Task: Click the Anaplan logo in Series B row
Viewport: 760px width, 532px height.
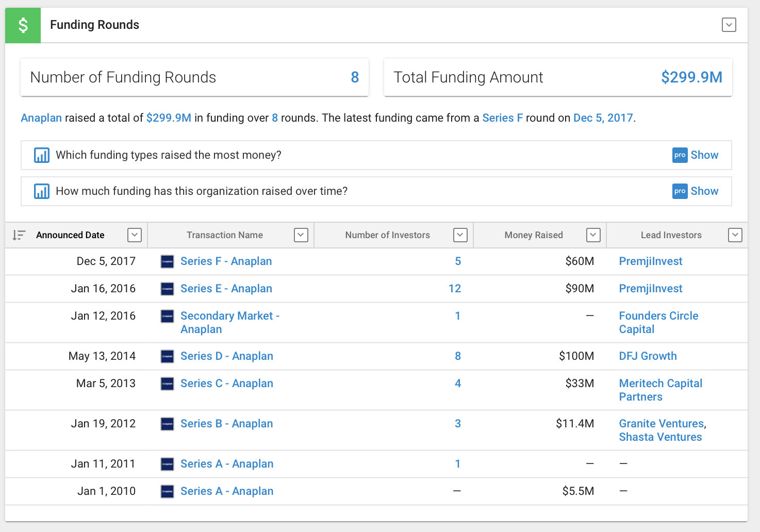Action: tap(167, 424)
